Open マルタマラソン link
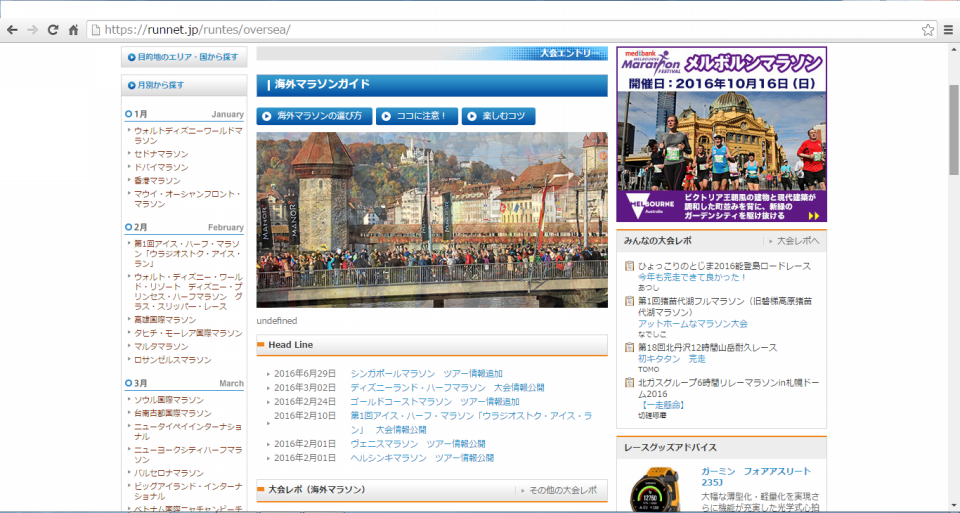 pyautogui.click(x=161, y=347)
